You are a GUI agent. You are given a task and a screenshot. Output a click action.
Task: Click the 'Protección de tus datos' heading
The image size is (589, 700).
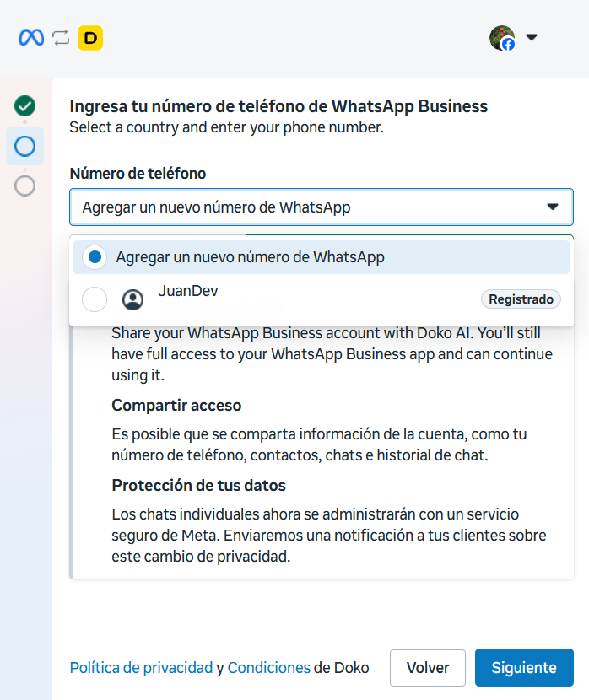198,485
